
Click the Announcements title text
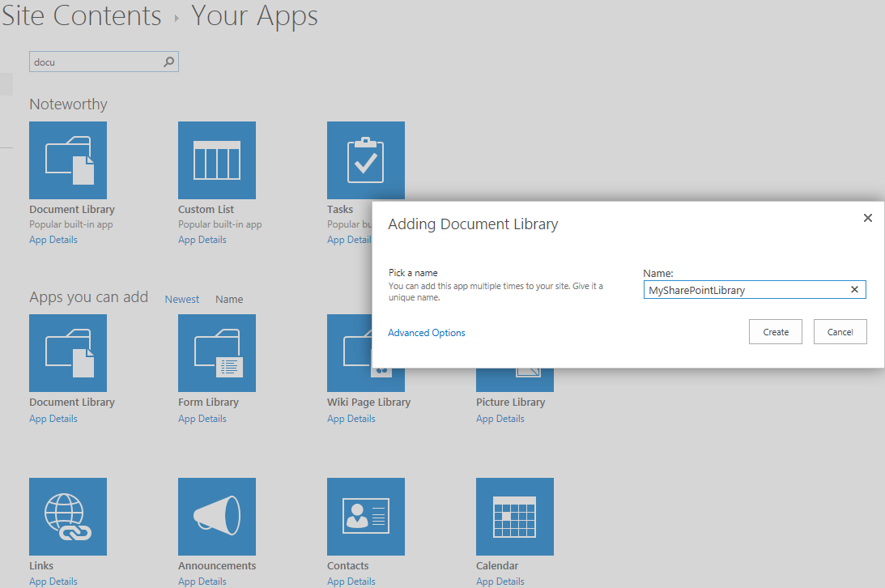pyautogui.click(x=217, y=565)
